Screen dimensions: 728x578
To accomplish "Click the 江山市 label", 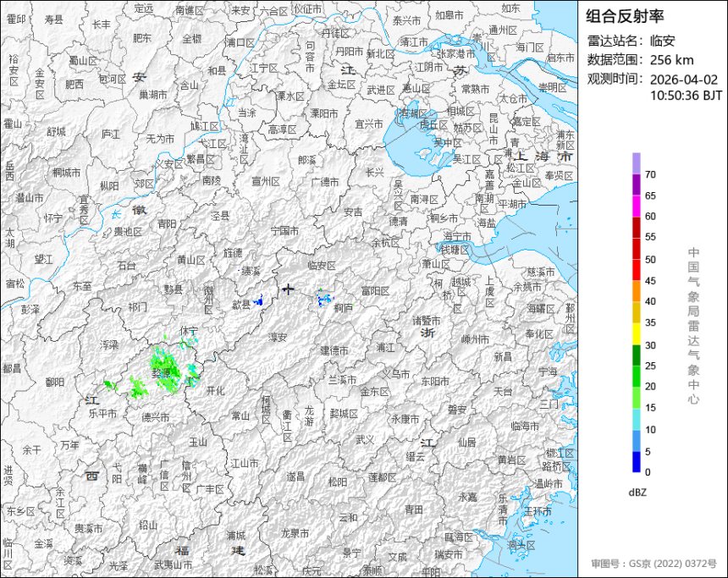I will 245,463.
